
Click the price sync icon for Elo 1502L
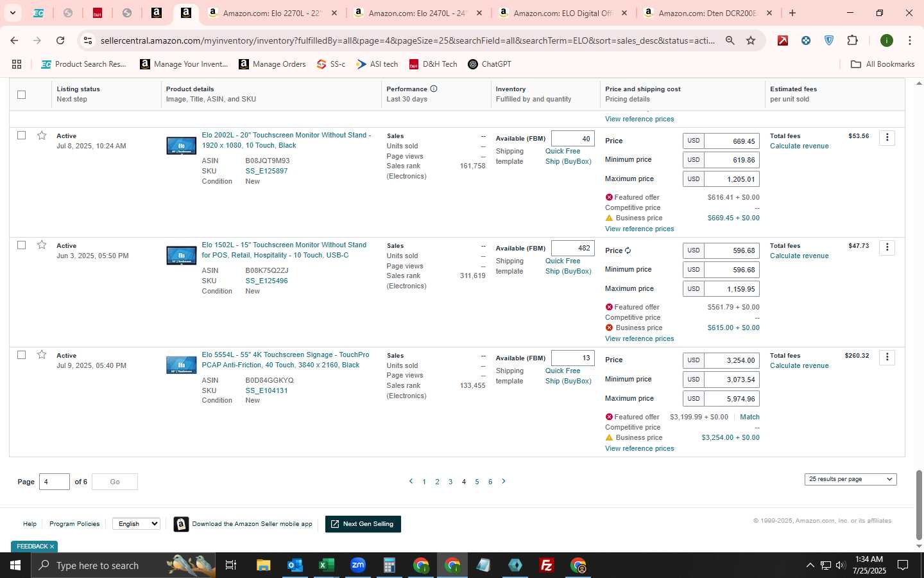coord(628,250)
